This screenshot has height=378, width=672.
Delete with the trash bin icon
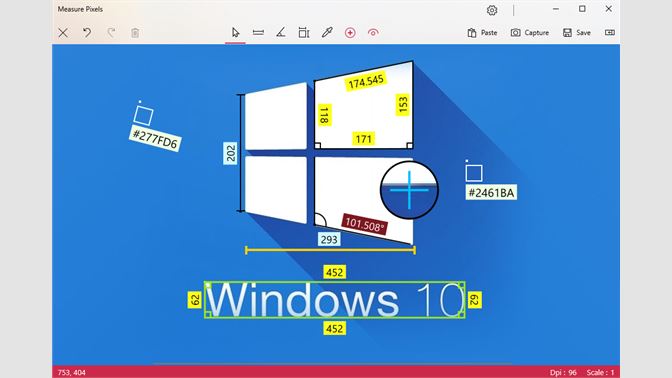click(135, 33)
